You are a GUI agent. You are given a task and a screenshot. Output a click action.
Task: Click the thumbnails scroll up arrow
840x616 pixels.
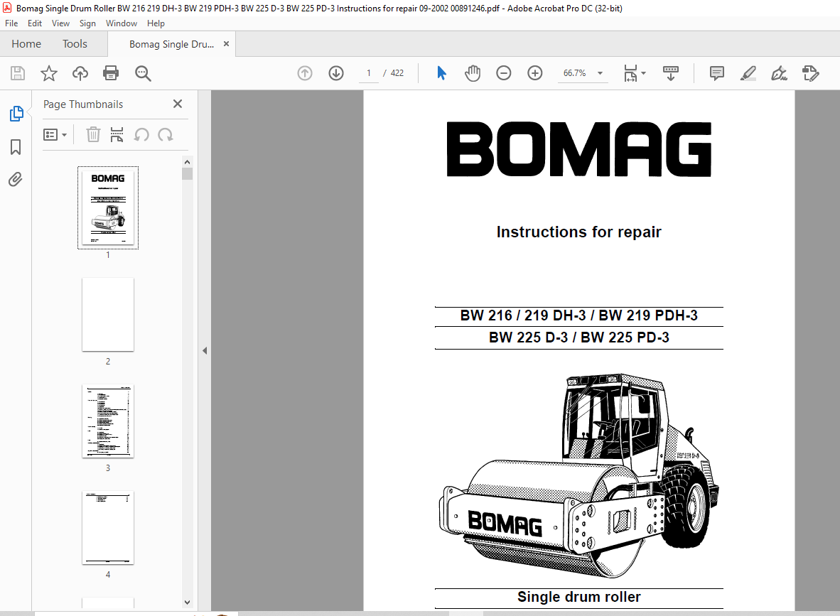point(187,162)
